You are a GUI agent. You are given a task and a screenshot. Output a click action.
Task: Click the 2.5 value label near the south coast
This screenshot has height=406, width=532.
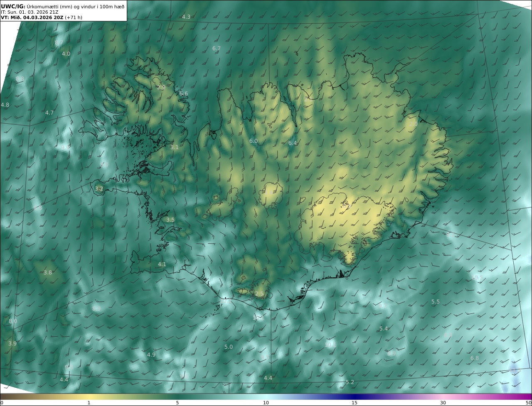[x=259, y=294]
